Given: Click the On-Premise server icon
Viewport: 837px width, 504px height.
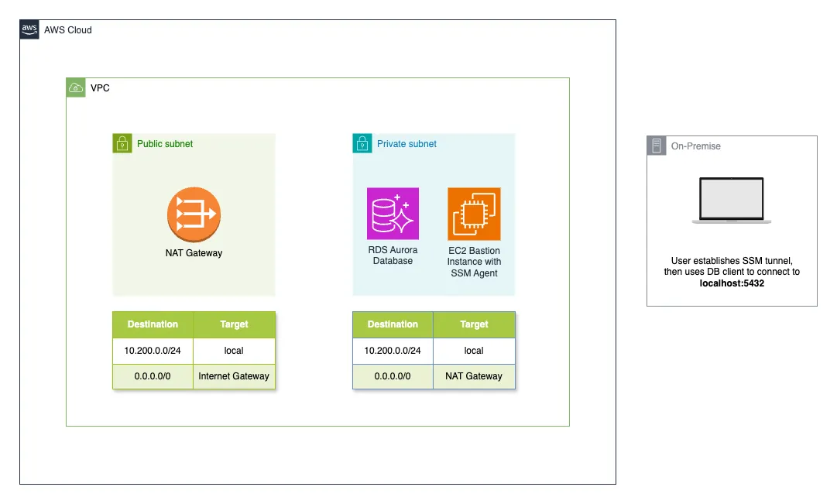Looking at the screenshot, I should point(657,146).
